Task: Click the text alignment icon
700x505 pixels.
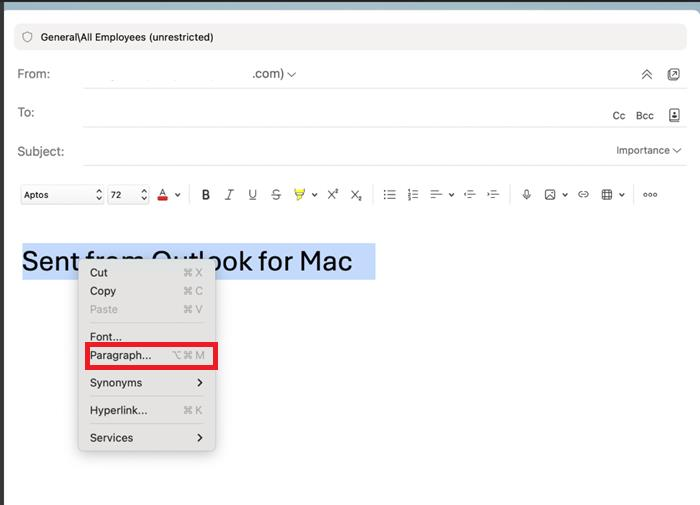Action: (x=436, y=194)
